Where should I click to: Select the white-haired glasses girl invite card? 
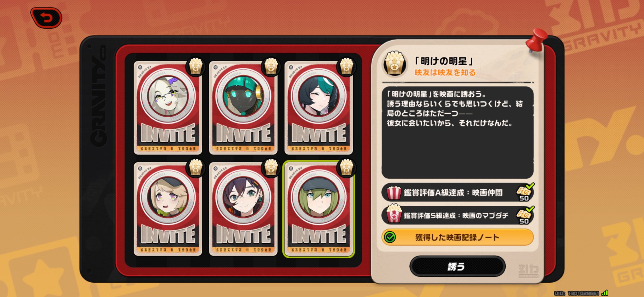coord(168,107)
